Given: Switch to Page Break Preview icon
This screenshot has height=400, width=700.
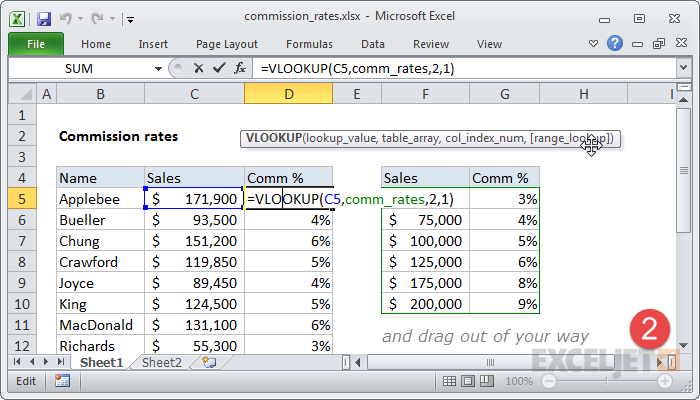Looking at the screenshot, I should click(x=487, y=381).
